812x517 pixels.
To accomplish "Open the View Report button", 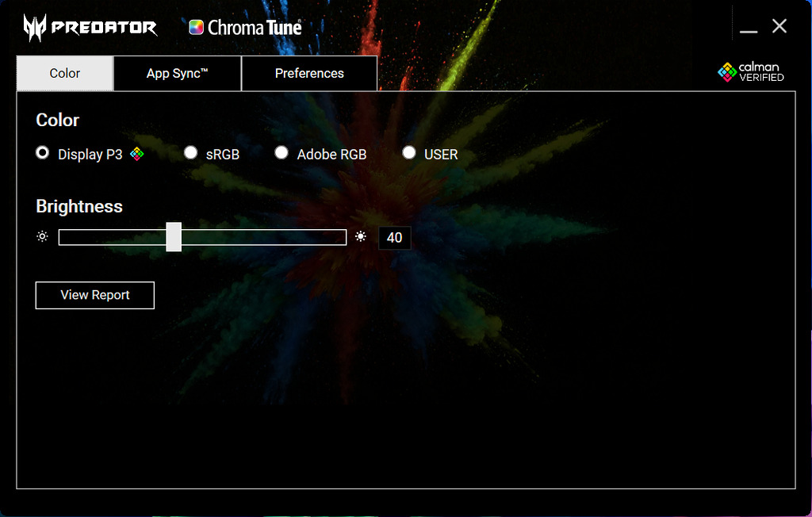I will click(95, 295).
